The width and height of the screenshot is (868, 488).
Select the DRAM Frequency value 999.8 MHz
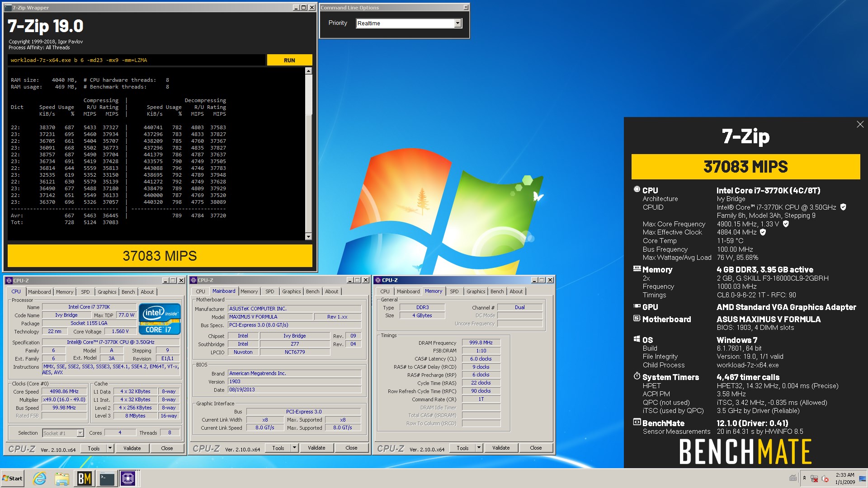tap(481, 343)
